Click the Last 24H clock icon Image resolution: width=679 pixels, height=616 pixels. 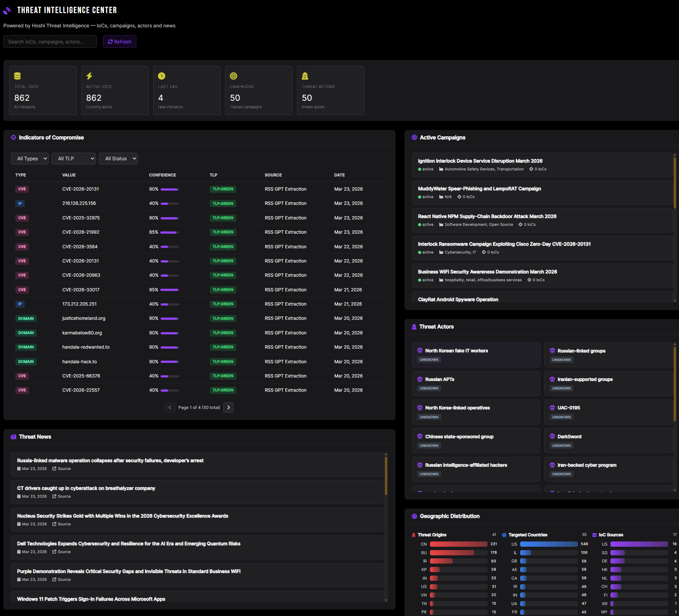161,76
